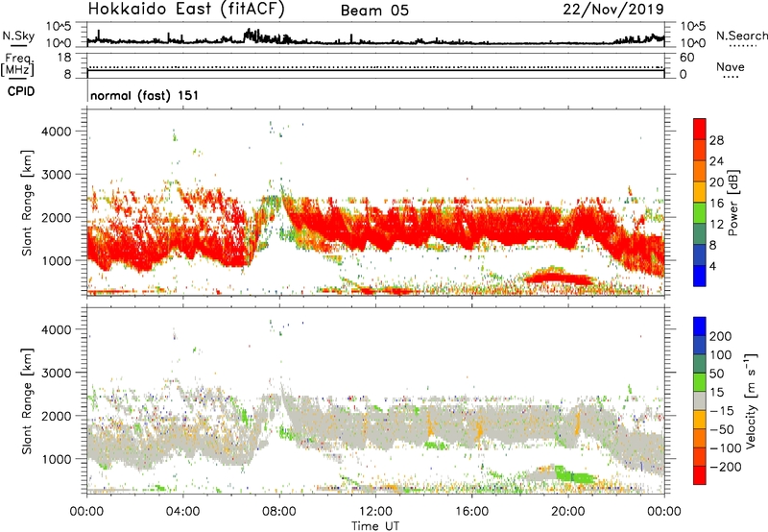Click the '20:00' time axis label

click(567, 512)
